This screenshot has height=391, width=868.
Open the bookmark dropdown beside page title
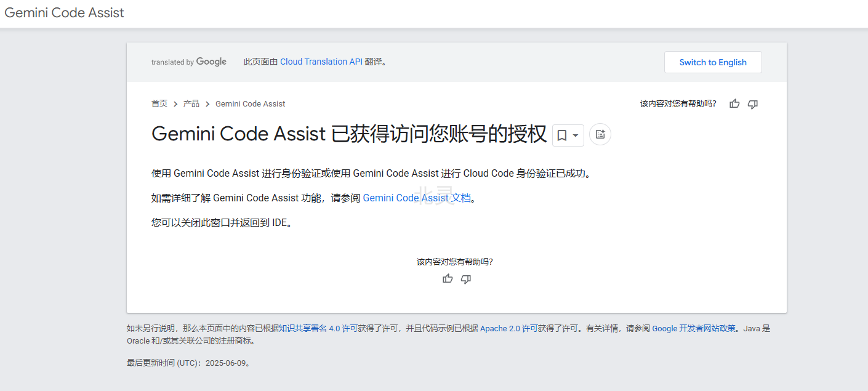pos(568,135)
